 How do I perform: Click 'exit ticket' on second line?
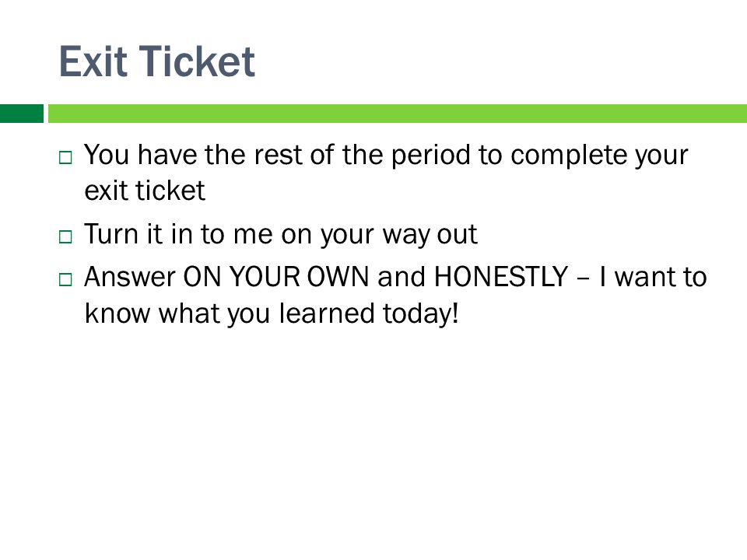click(145, 191)
